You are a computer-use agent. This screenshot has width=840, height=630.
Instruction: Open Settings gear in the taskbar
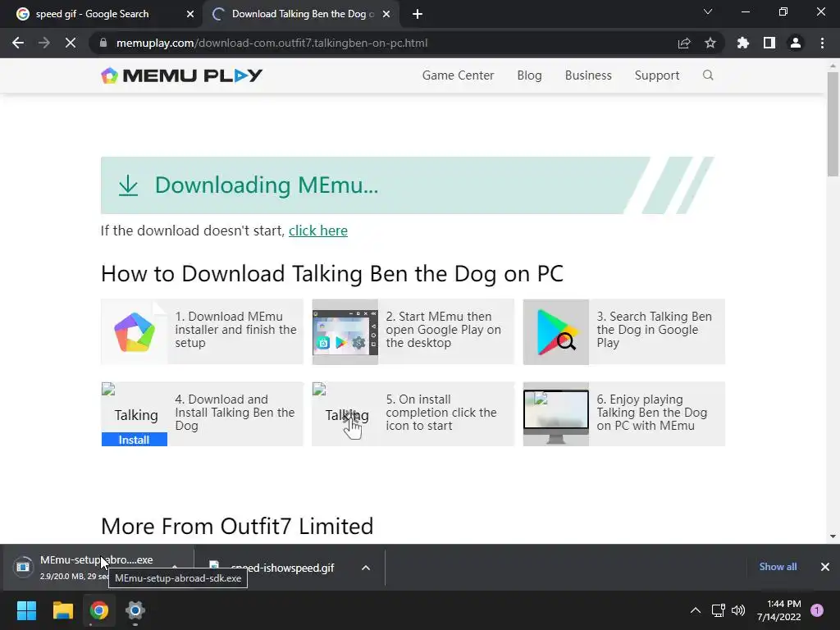[135, 610]
